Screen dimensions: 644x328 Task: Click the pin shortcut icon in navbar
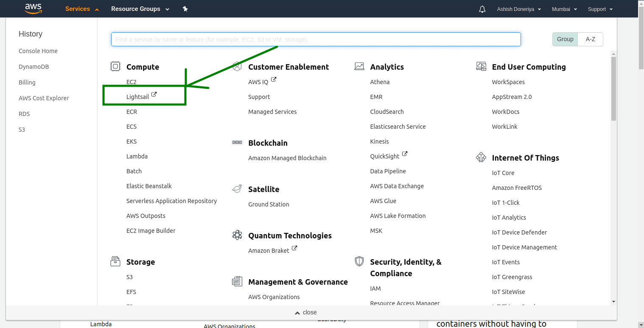[185, 9]
